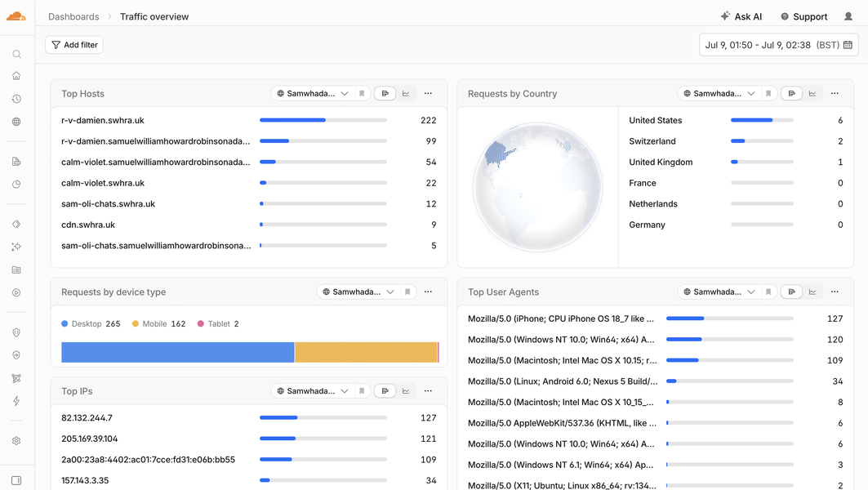Switch Top IPs to bar list view
The height and width of the screenshot is (490, 868).
click(385, 391)
